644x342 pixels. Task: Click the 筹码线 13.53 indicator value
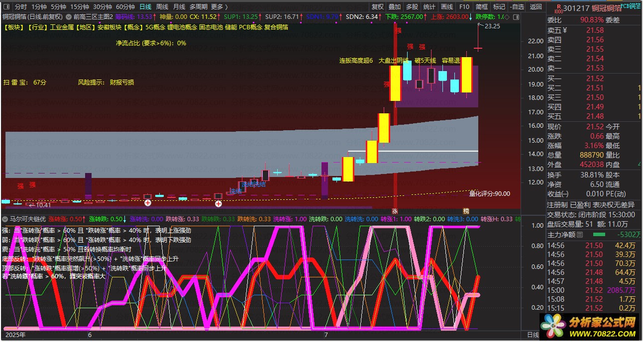(133, 16)
